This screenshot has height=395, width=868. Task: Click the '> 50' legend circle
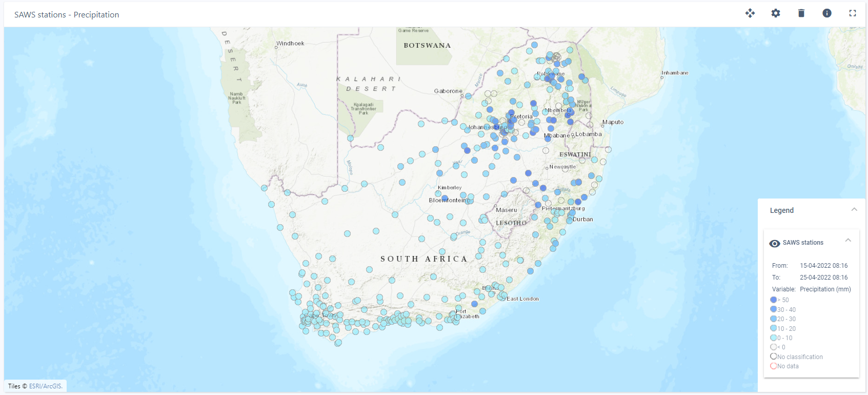(x=774, y=300)
